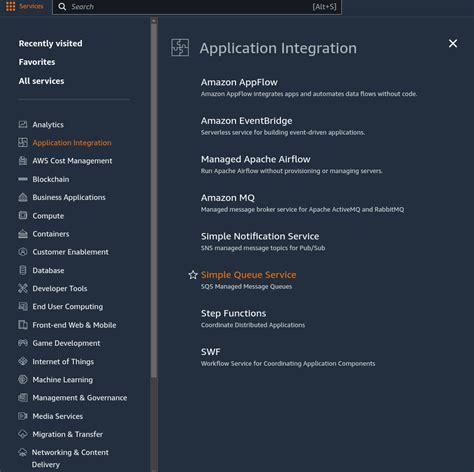Click the Media Services icon

click(23, 416)
